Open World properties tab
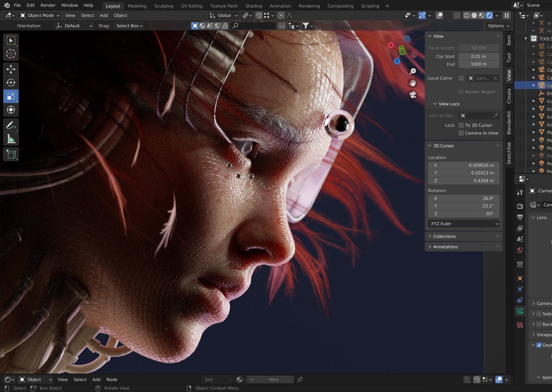This screenshot has height=392, width=552. 520,250
